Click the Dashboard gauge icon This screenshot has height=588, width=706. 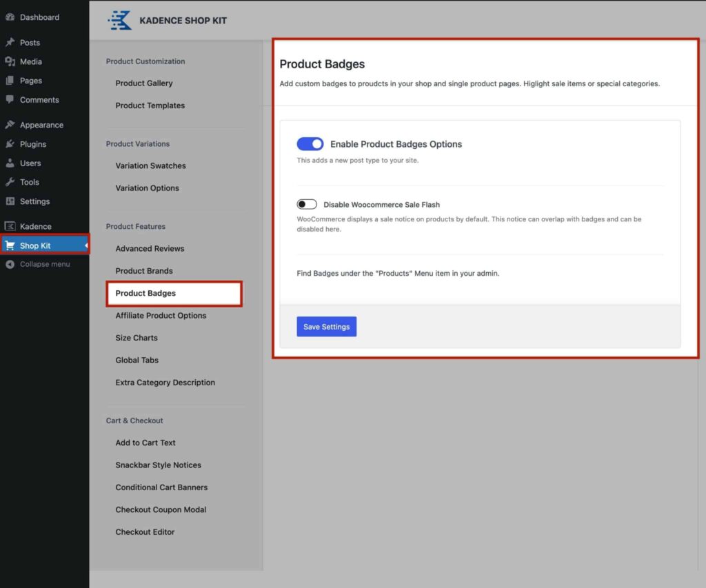pyautogui.click(x=10, y=17)
